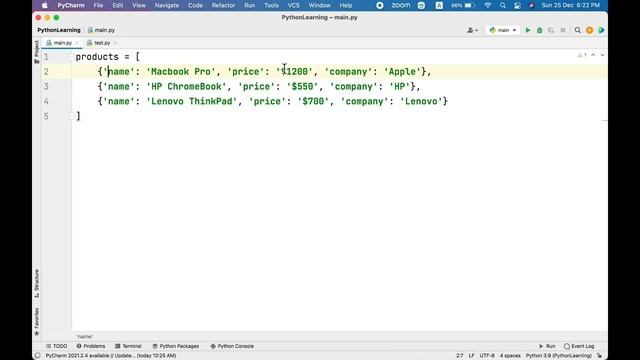Jump to next highlighted error arrow
This screenshot has height=360, width=640.
click(602, 55)
